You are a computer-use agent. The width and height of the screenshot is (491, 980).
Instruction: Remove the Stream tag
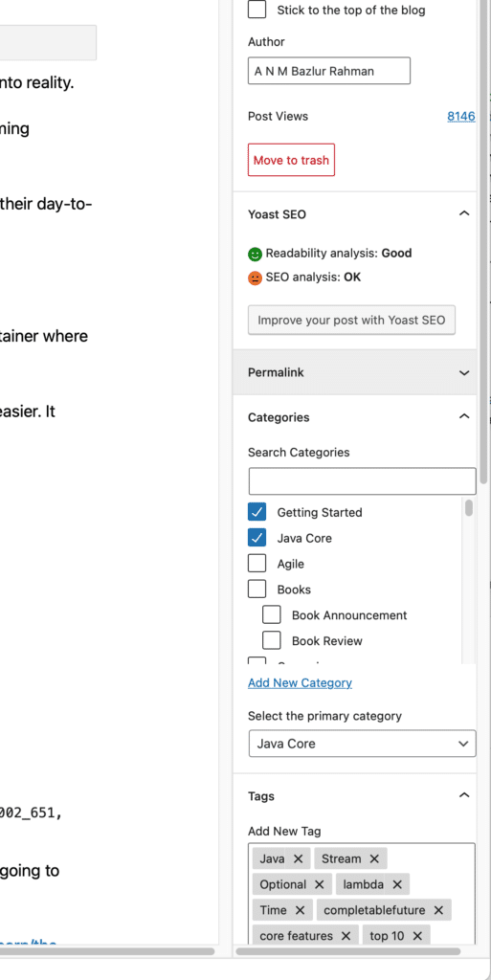click(x=374, y=858)
